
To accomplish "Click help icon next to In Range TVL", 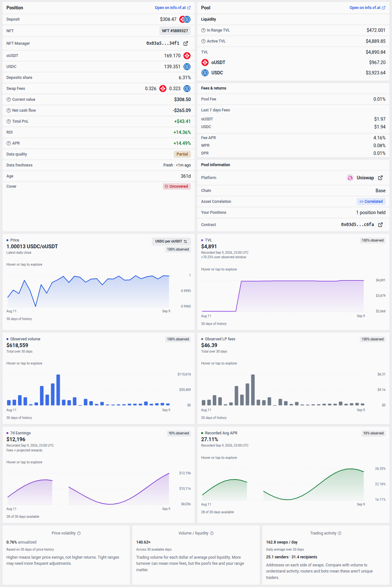I will 203,30.
